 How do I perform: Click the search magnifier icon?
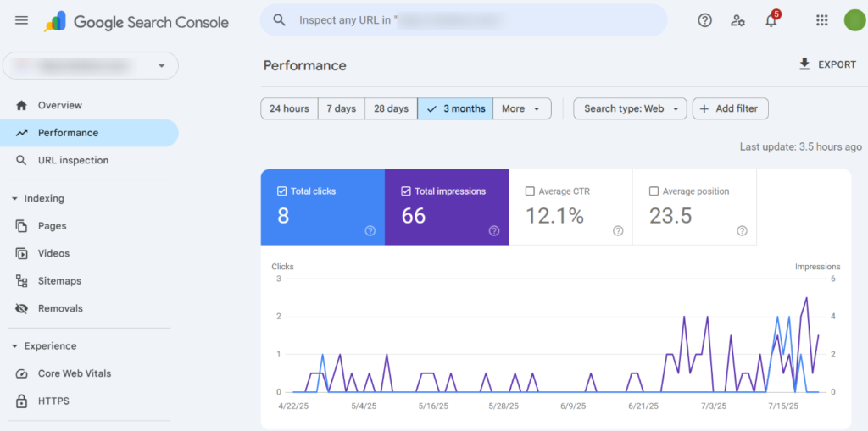click(280, 20)
